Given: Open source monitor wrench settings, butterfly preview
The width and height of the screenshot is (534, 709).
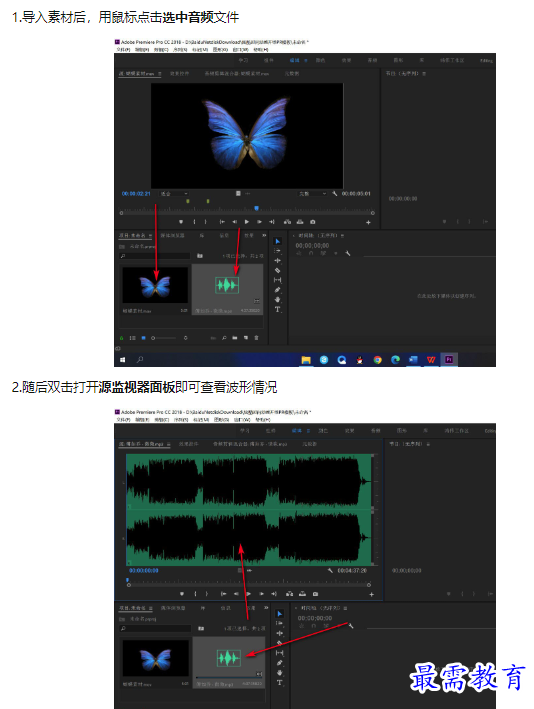Looking at the screenshot, I should point(335,194).
